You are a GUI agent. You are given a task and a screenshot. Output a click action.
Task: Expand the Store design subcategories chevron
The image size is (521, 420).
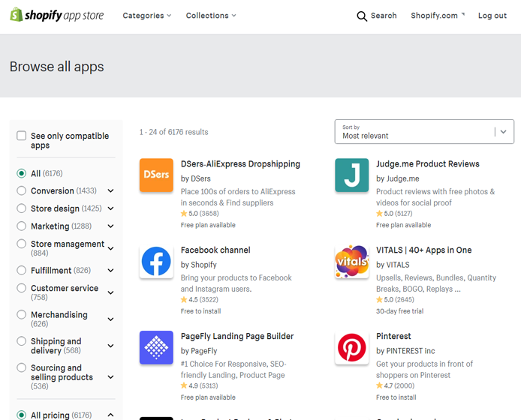coord(110,208)
